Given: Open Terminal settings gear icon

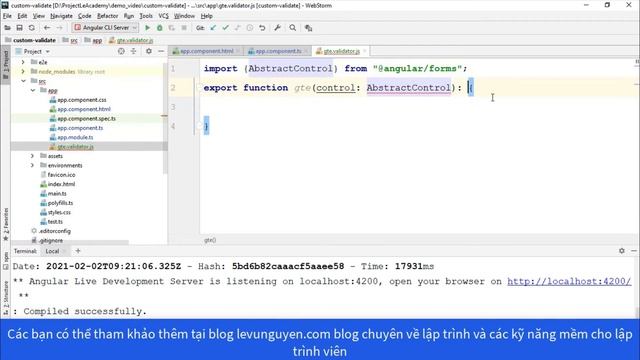Looking at the screenshot, I should click(622, 251).
